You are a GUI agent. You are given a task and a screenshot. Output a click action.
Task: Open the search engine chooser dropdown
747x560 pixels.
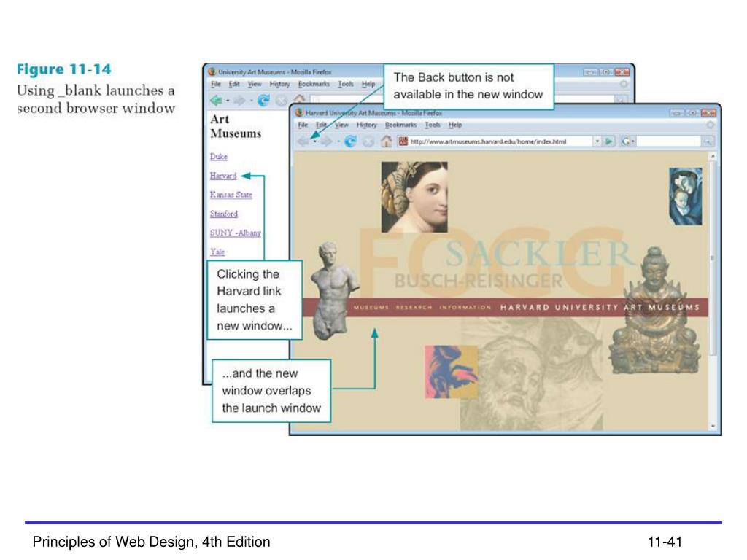[633, 142]
